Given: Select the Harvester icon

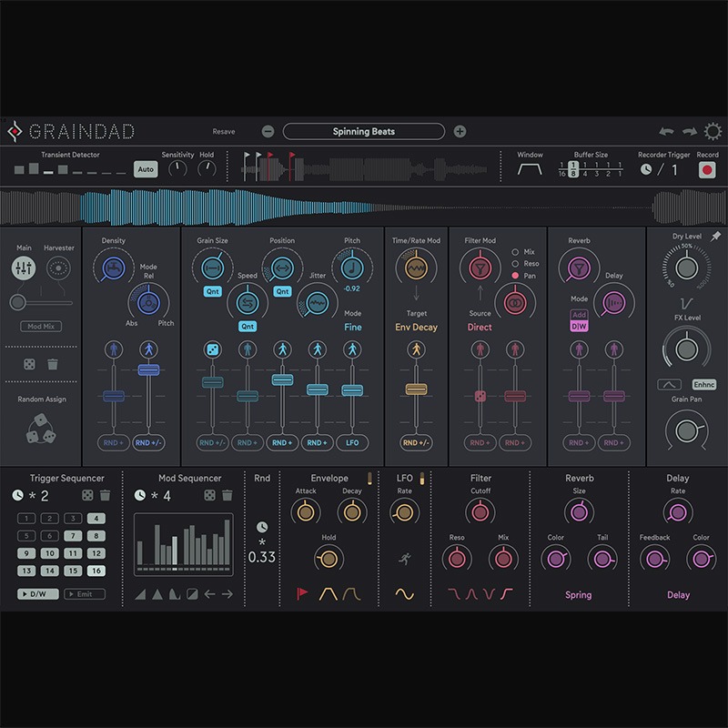Looking at the screenshot, I should click(58, 268).
